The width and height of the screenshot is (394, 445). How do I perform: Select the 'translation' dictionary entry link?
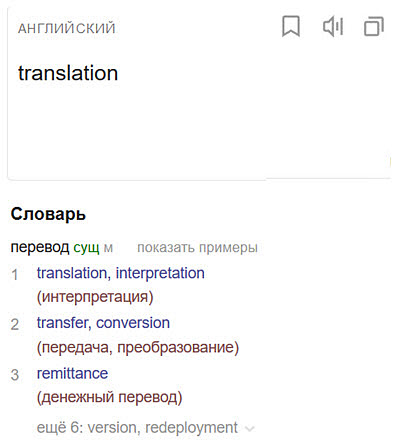pyautogui.click(x=72, y=273)
